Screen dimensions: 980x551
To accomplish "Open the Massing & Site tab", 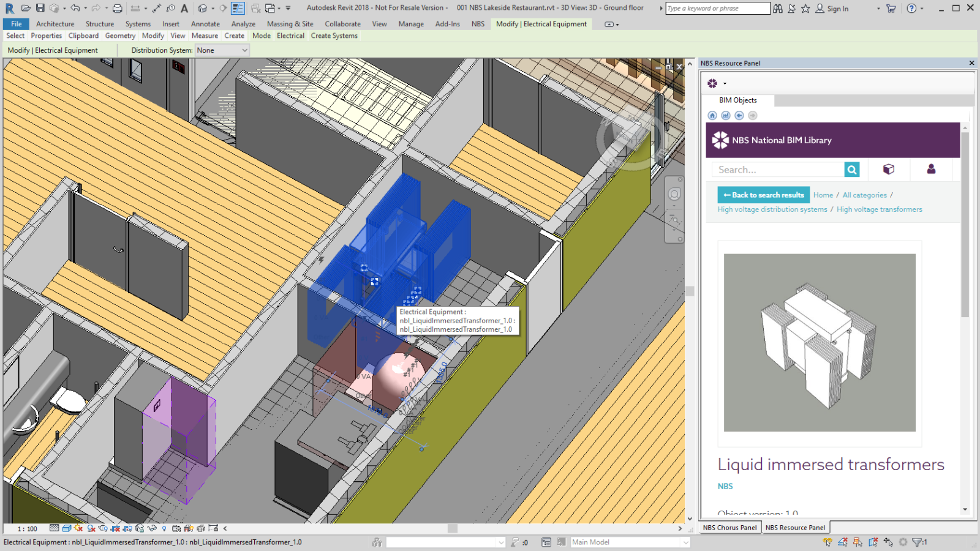I will (x=290, y=24).
